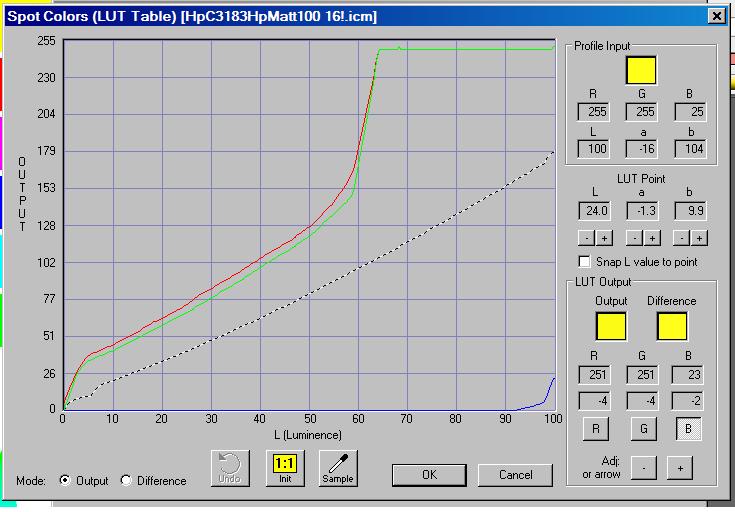Click the Adj minus button
735x512 pixels.
[x=644, y=467]
